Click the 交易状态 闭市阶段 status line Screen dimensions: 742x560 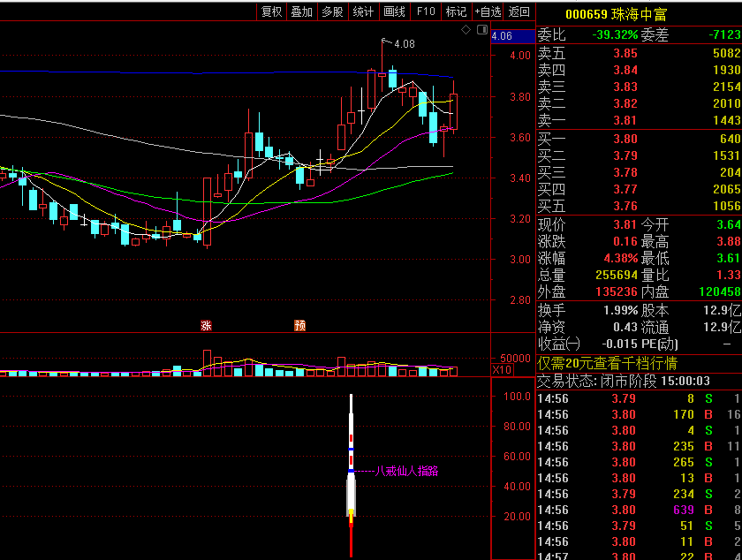[624, 381]
